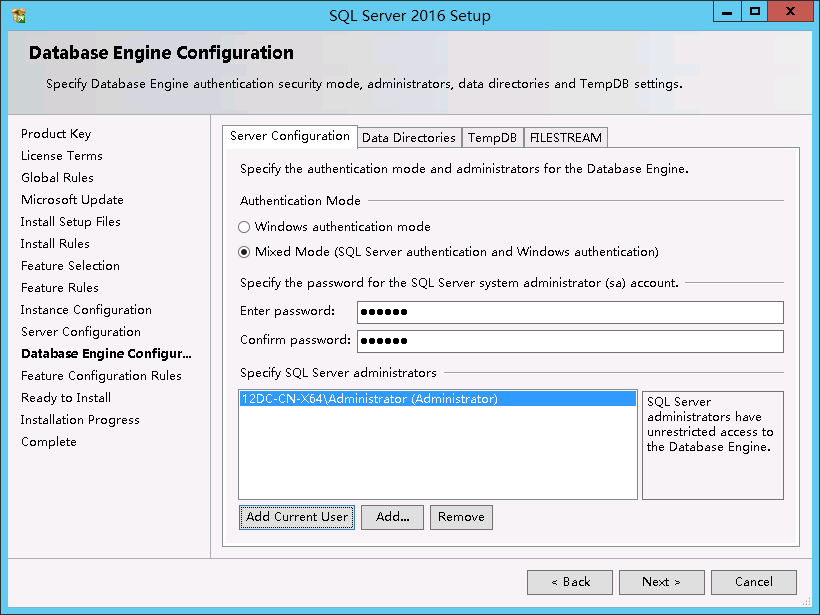Click the Enter password field
This screenshot has width=820, height=615.
[570, 312]
